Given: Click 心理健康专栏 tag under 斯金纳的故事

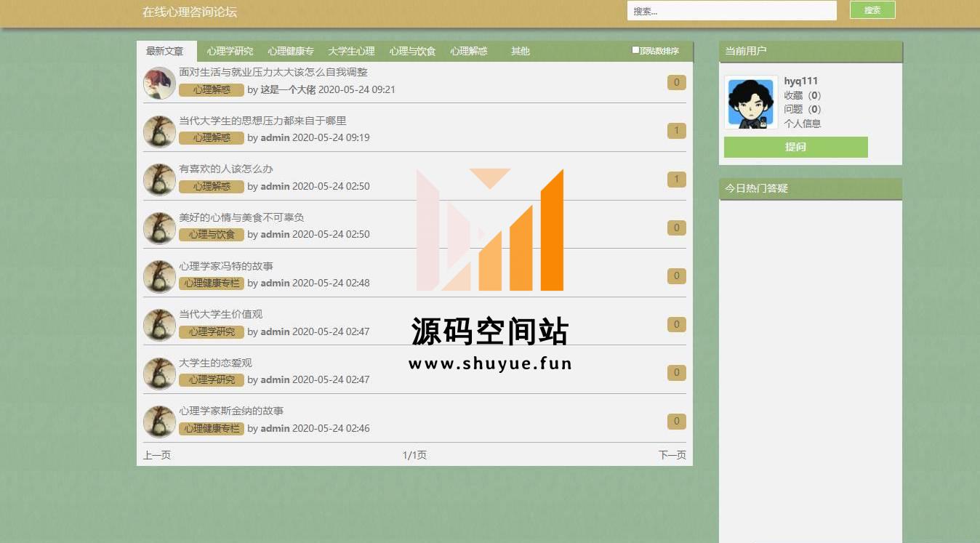Looking at the screenshot, I should (x=212, y=428).
